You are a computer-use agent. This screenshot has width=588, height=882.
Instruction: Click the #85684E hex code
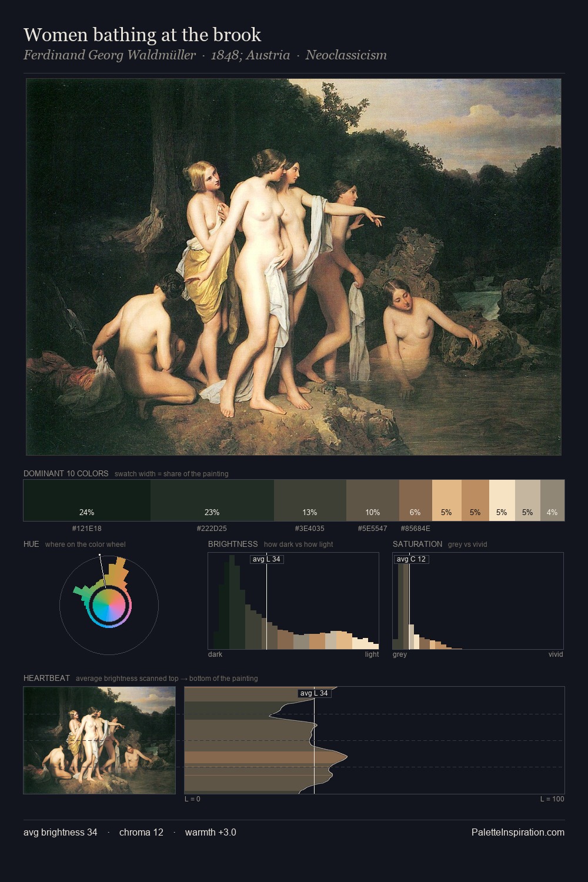416,529
